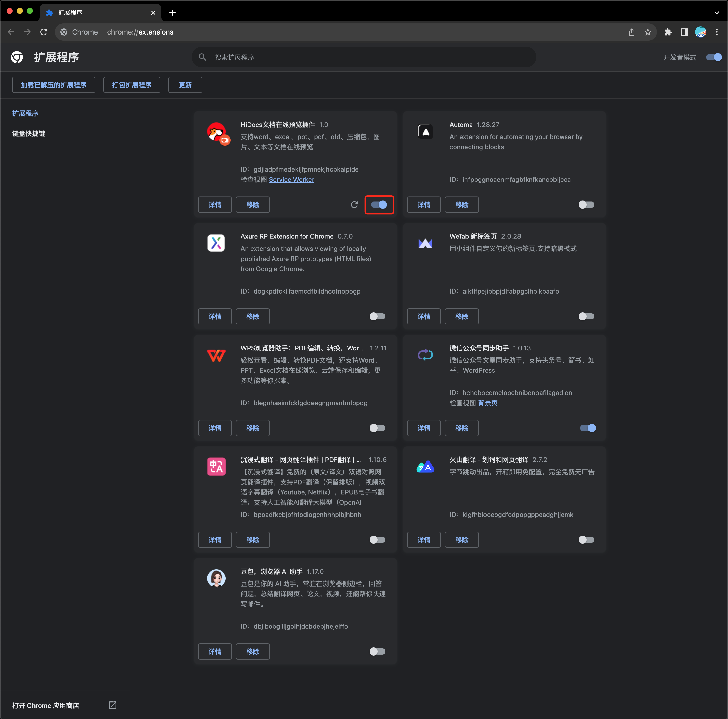The image size is (728, 719).
Task: Bookmark this page with the star icon
Action: click(648, 32)
